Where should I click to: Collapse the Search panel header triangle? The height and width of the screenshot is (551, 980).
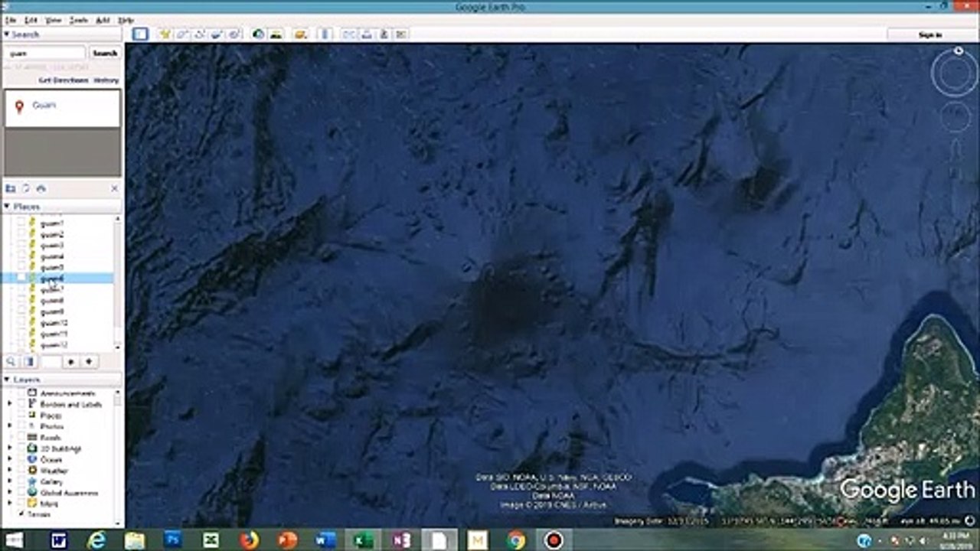coord(7,34)
